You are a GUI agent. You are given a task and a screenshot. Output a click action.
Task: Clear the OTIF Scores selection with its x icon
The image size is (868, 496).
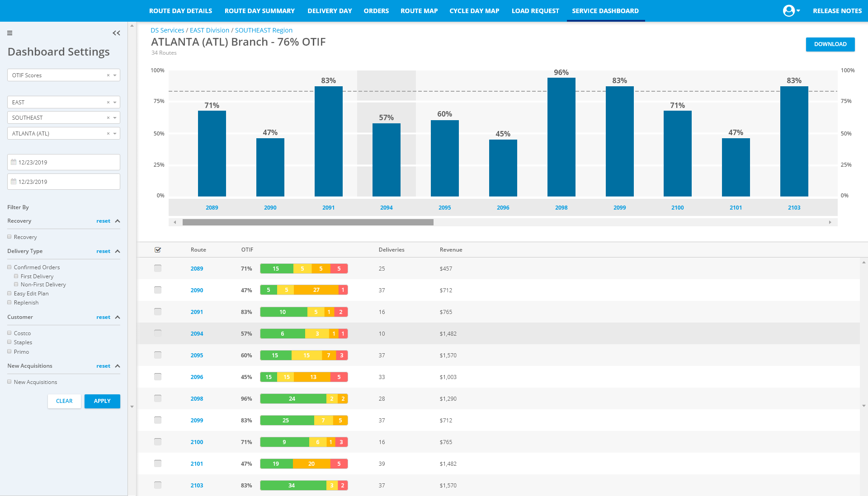point(108,75)
